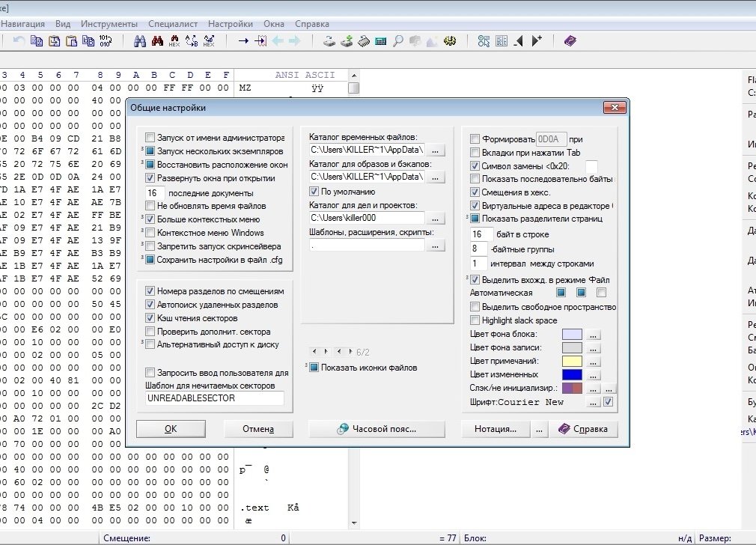This screenshot has height=545, width=756.
Task: Open the Окна menu
Action: (274, 24)
